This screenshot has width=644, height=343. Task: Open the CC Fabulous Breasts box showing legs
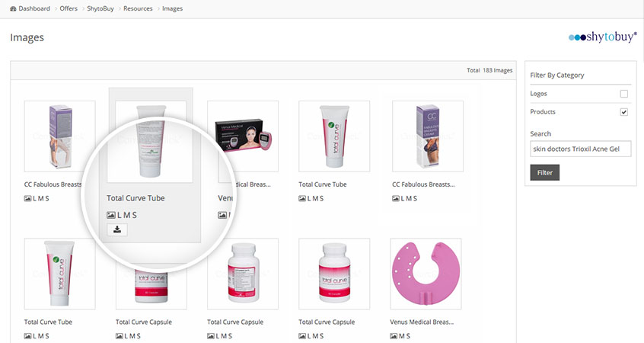[x=60, y=136]
